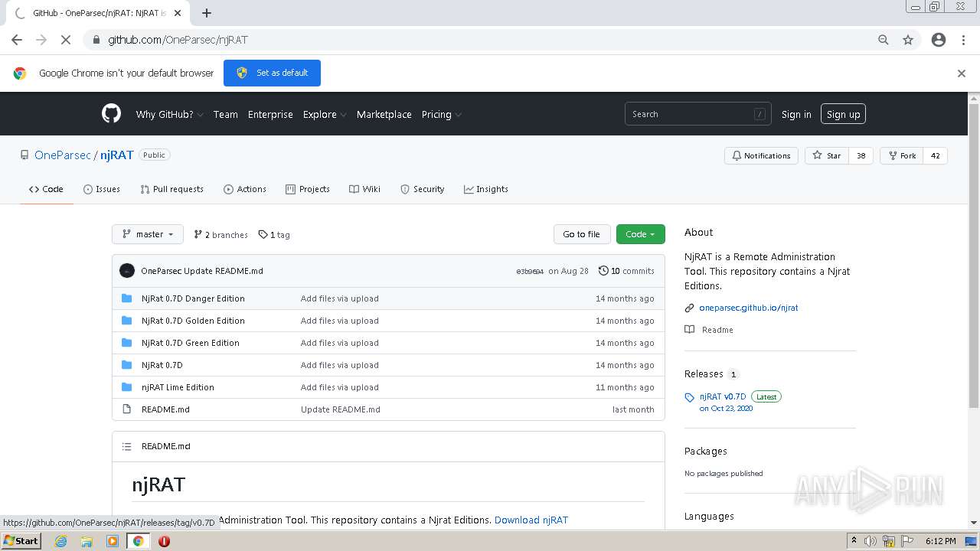Click the book icon beside Readme
This screenshot has height=551, width=980.
690,330
